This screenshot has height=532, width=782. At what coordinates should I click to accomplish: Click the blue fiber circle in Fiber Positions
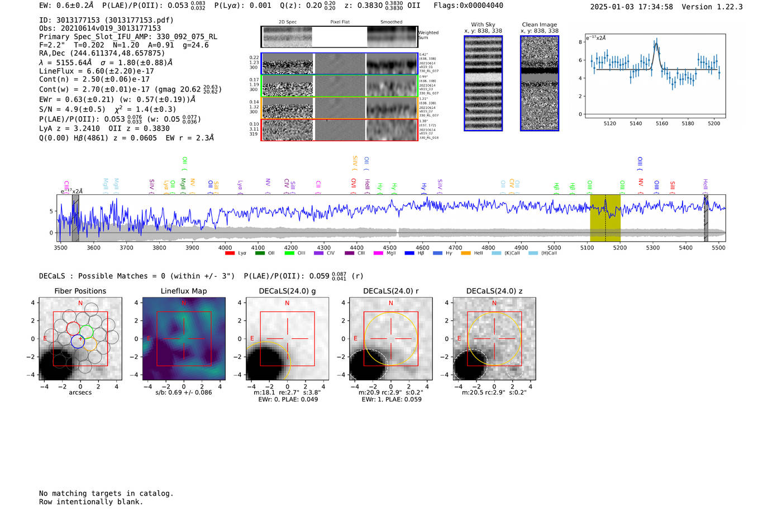(x=78, y=341)
